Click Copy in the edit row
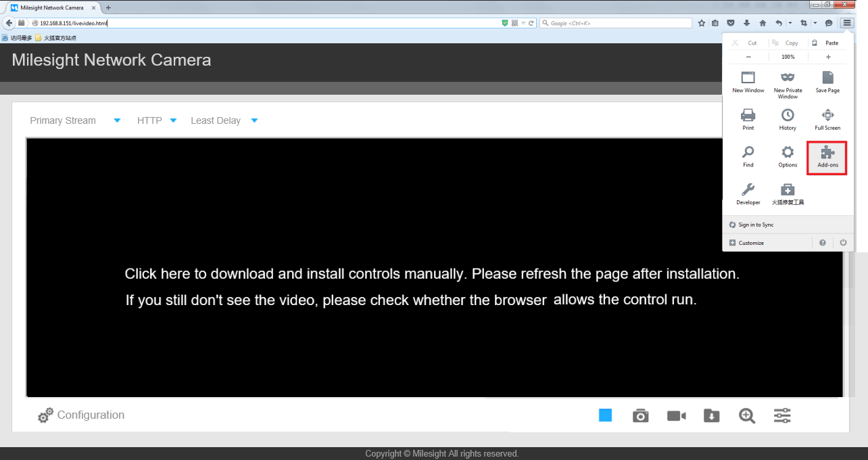868x460 pixels. [787, 43]
